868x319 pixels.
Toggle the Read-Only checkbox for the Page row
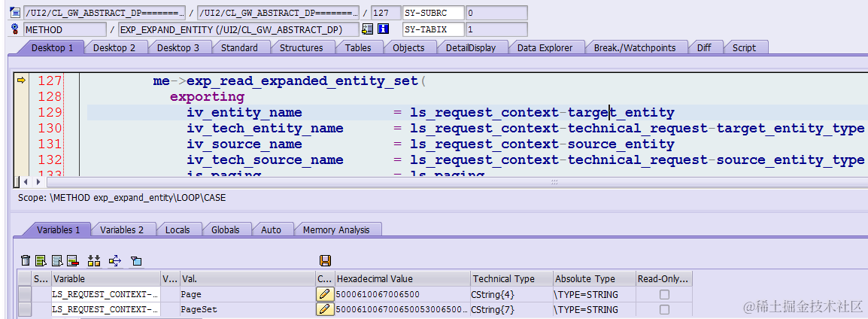pos(664,294)
